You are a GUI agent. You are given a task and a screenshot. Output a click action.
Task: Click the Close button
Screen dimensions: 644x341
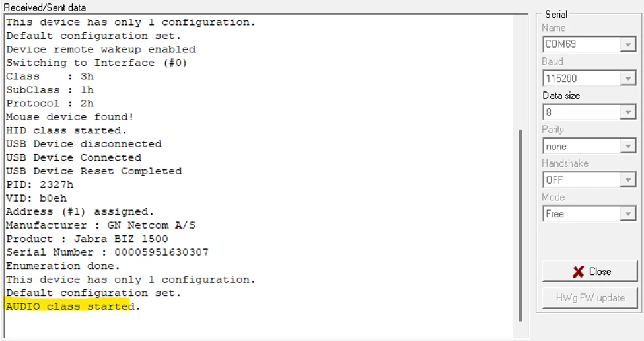click(x=590, y=272)
